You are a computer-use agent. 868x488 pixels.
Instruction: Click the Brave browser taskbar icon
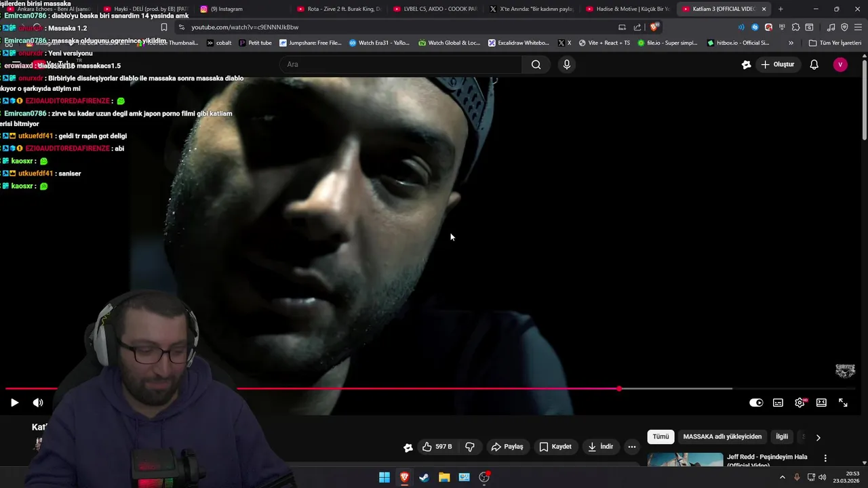pos(404,477)
